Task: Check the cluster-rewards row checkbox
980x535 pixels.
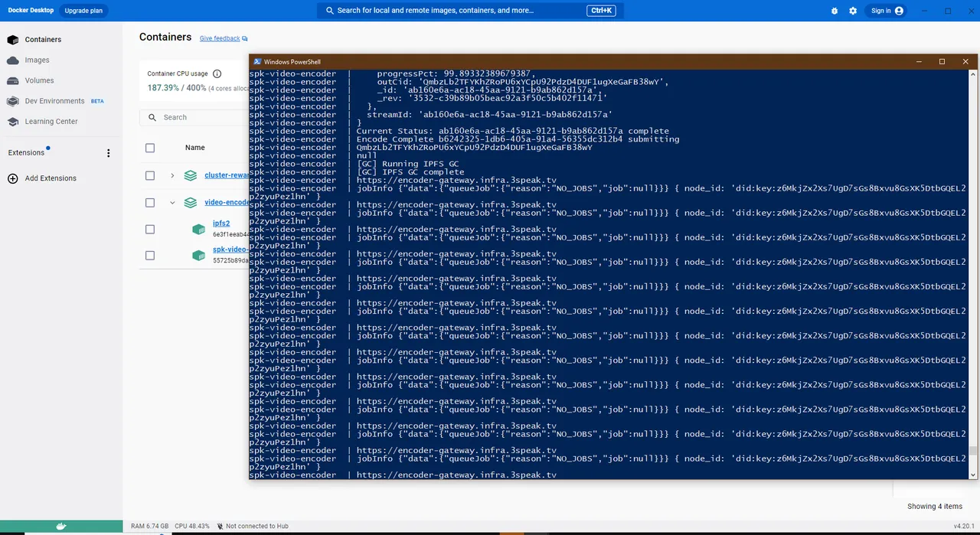Action: click(x=150, y=175)
